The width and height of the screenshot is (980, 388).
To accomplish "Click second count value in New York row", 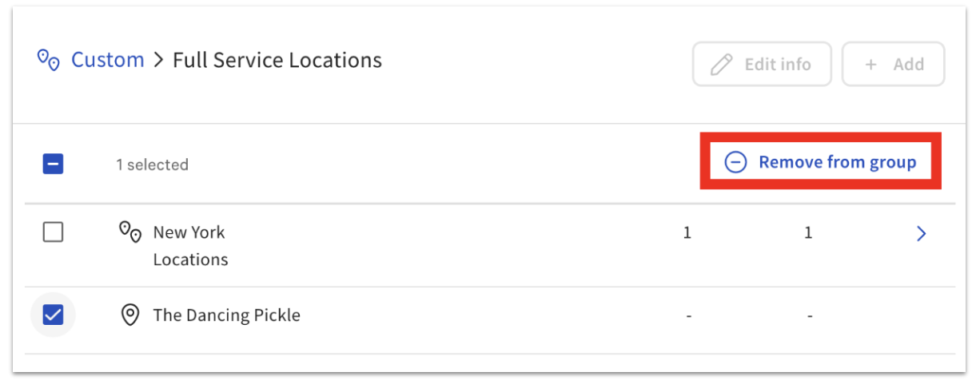I will point(808,233).
